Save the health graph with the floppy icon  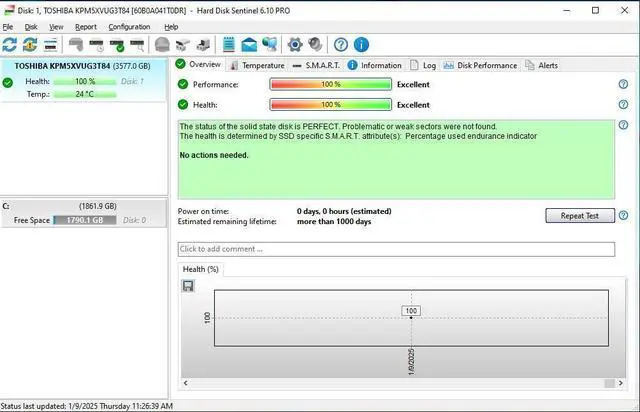click(x=188, y=286)
